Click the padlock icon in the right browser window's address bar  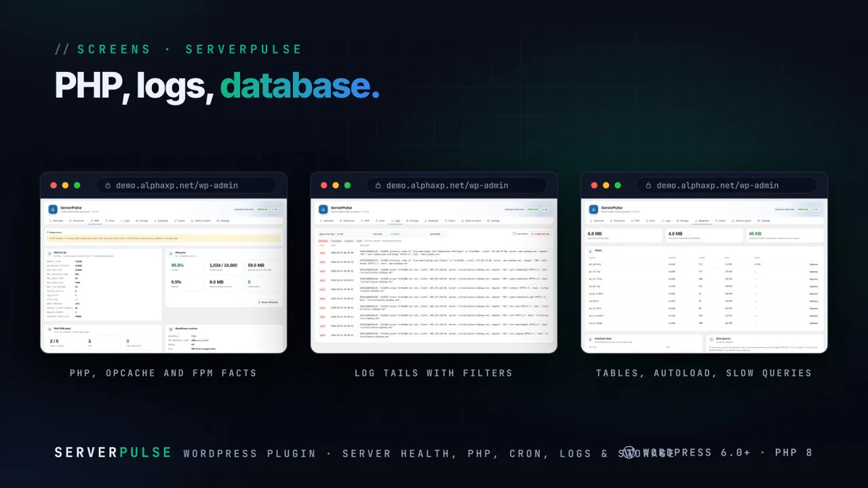pyautogui.click(x=648, y=185)
